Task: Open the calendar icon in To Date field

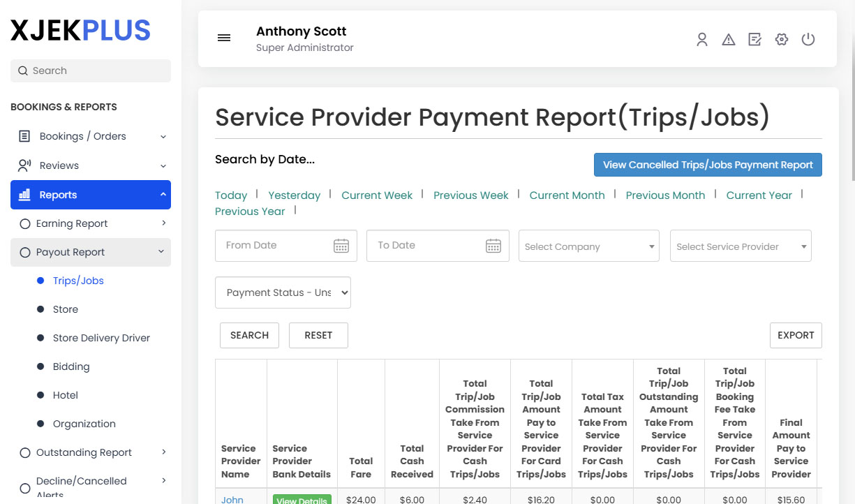Action: coord(493,246)
